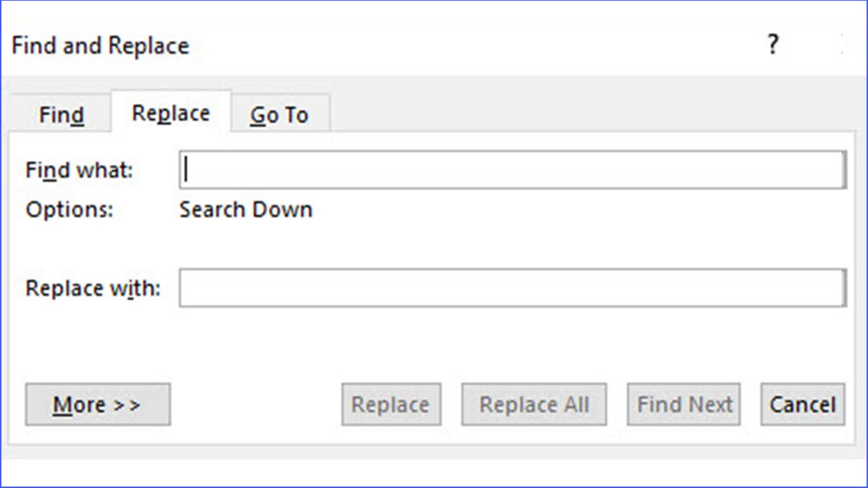Place cursor in the empty Find what box
Image resolution: width=868 pixels, height=488 pixels.
(506, 168)
